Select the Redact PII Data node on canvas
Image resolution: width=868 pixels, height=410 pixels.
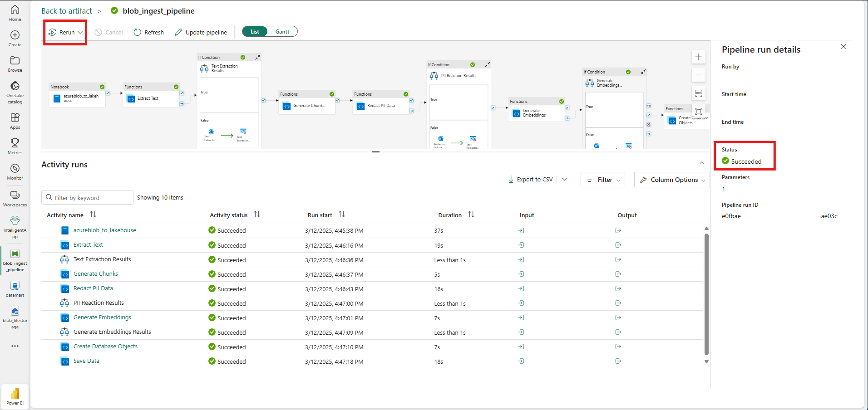tap(381, 102)
